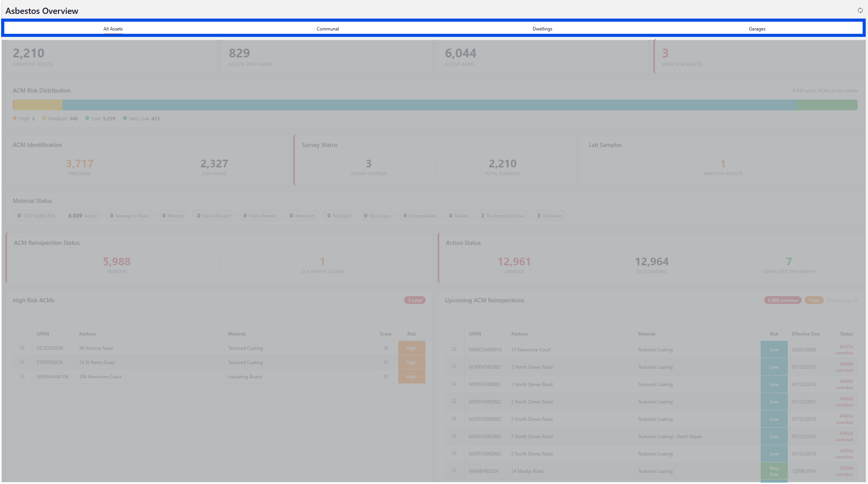The width and height of the screenshot is (868, 484).
Task: Click magnifier icon for STPETRD074 row
Action: pos(22,362)
